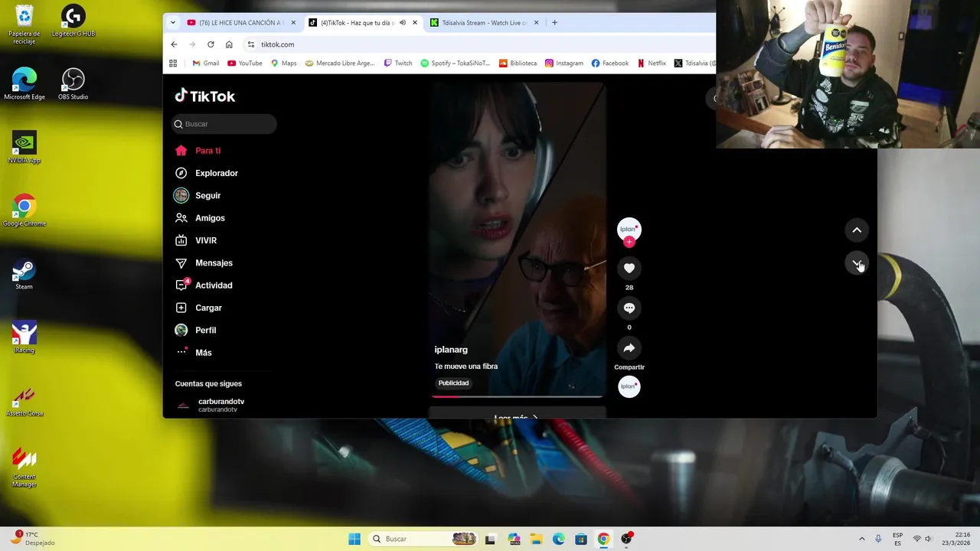Open Chrome apps grid in bookmarks bar
This screenshot has height=551, width=980.
[x=173, y=64]
